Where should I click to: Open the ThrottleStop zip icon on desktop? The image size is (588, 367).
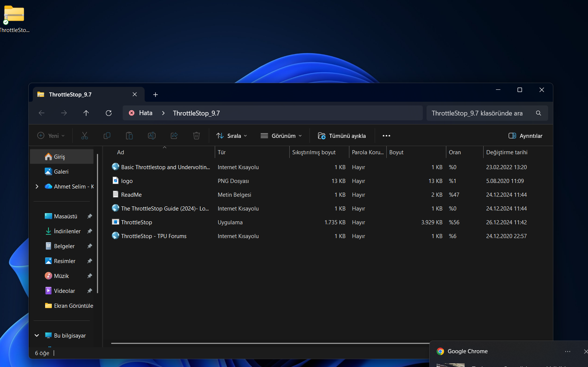point(14,15)
